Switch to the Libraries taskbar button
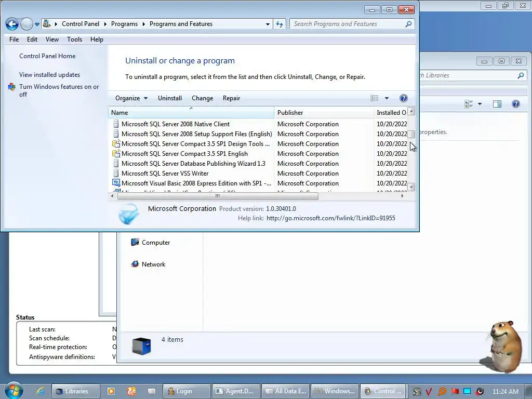 coord(75,391)
